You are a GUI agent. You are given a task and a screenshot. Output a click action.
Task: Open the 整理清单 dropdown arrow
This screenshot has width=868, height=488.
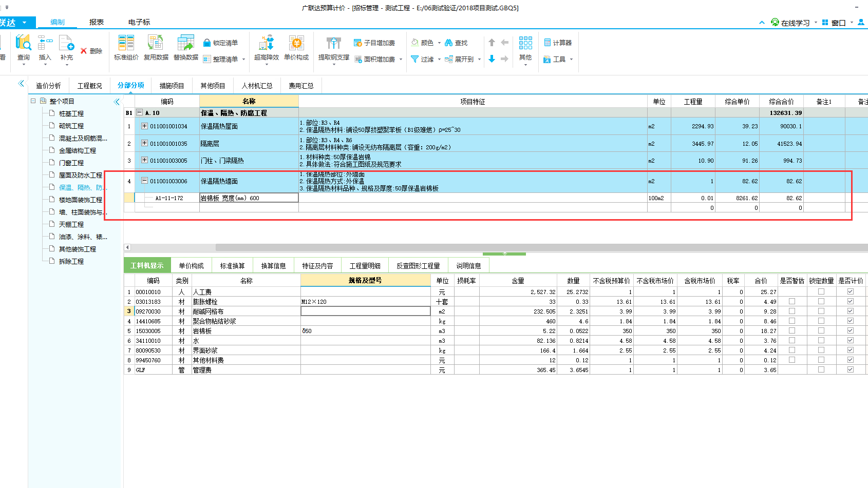[x=243, y=60]
